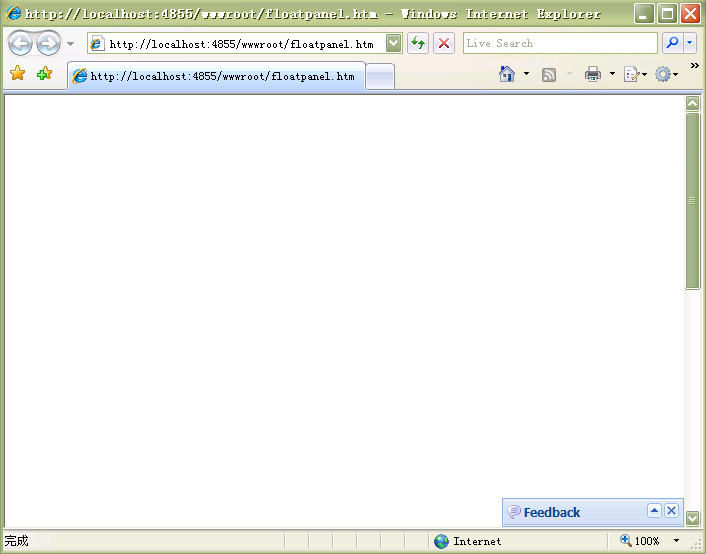Click the Feedback panel title
The width and height of the screenshot is (706, 554).
552,513
